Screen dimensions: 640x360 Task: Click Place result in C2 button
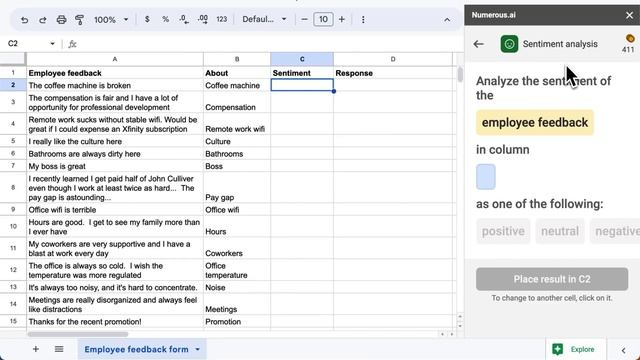tap(552, 279)
